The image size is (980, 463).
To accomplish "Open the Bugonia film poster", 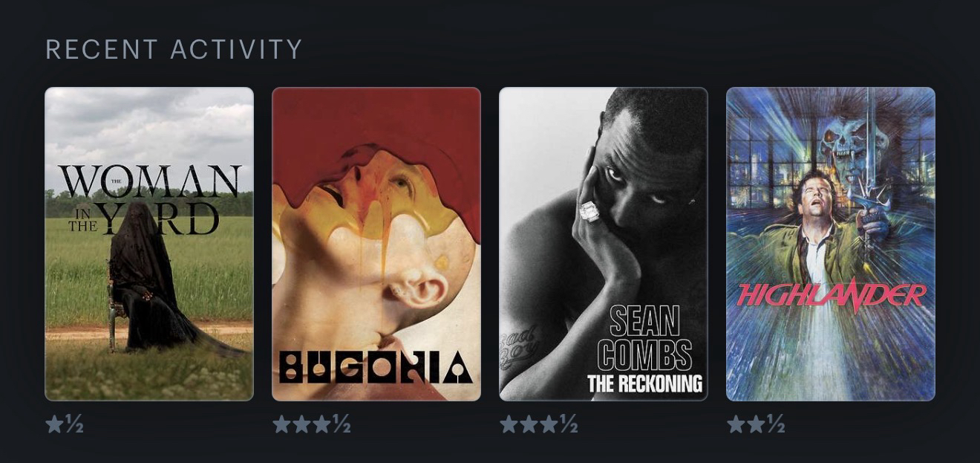I will (x=376, y=245).
